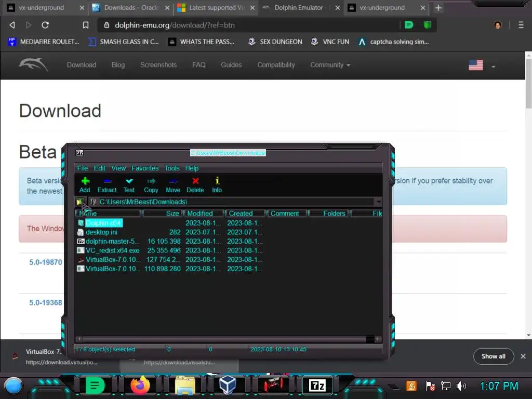Close the Dolphin Emulator browser tab
This screenshot has height=399, width=532.
pyautogui.click(x=338, y=8)
